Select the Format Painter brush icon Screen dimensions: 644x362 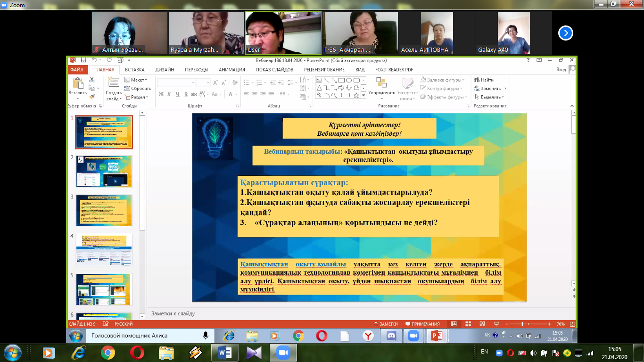pos(92,97)
